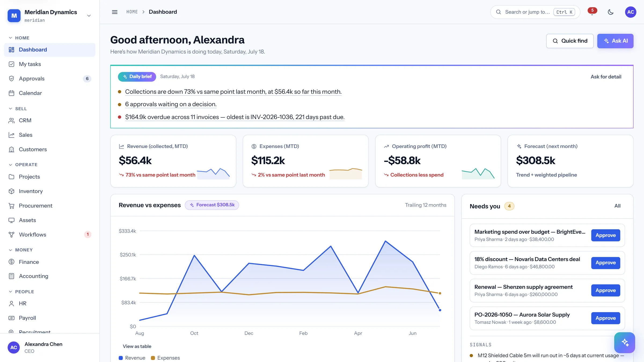Click the Payroll banknote icon
The width and height of the screenshot is (644, 362).
click(x=11, y=318)
